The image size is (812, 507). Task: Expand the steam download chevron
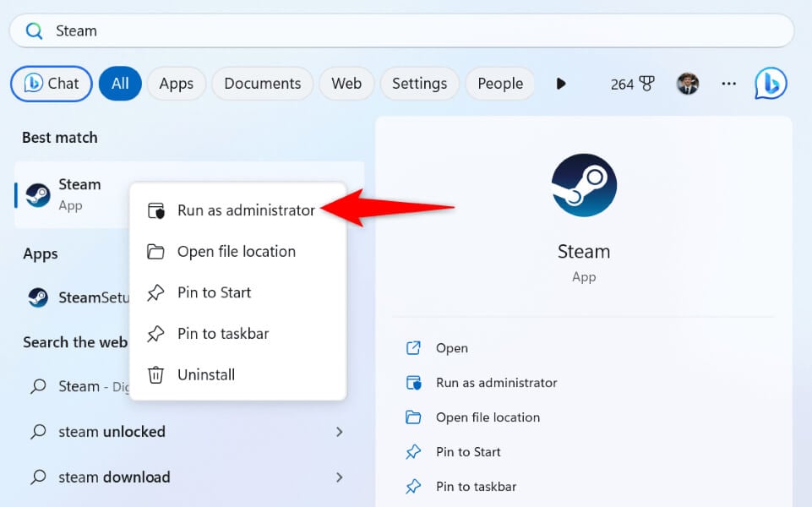(339, 477)
